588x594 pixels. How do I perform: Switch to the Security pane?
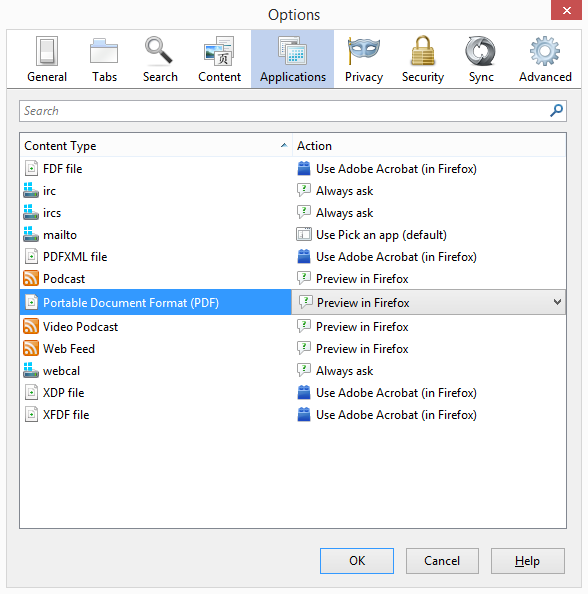pos(422,59)
